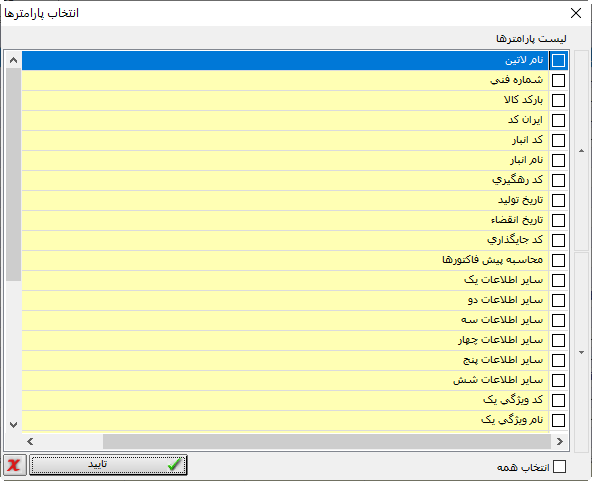The width and height of the screenshot is (592, 481).
Task: Select the محاسبه پیش فاکتورها row text
Action: click(x=493, y=260)
